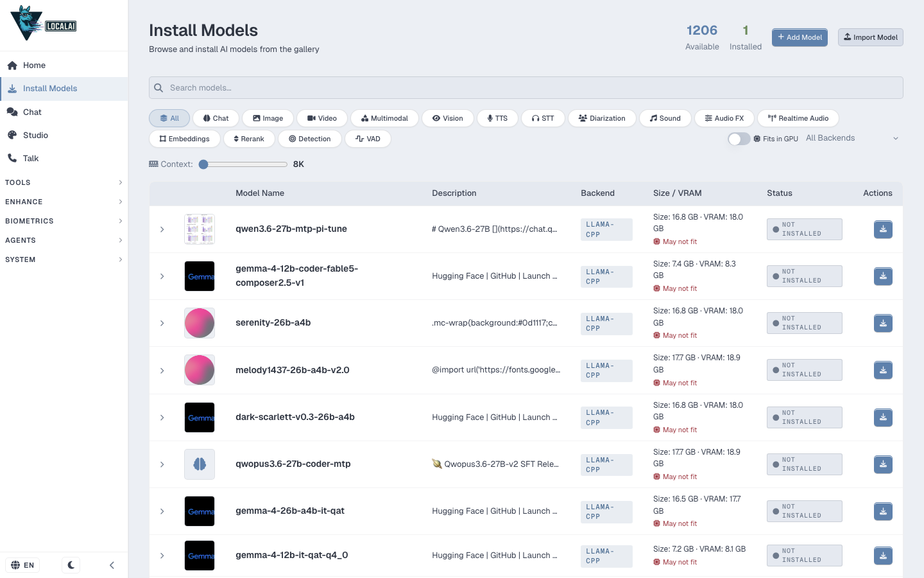The width and height of the screenshot is (924, 578).
Task: Open Install Models in the sidebar
Action: point(64,89)
